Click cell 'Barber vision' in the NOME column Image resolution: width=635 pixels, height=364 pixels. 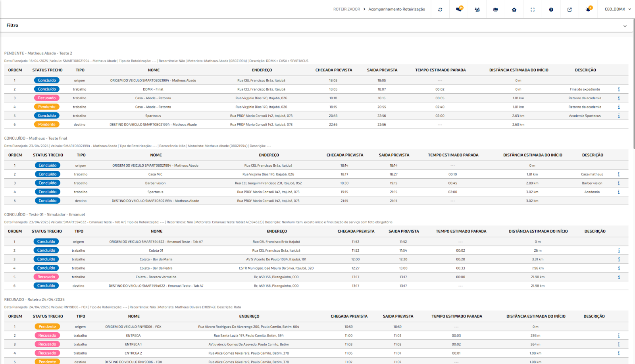point(155,183)
